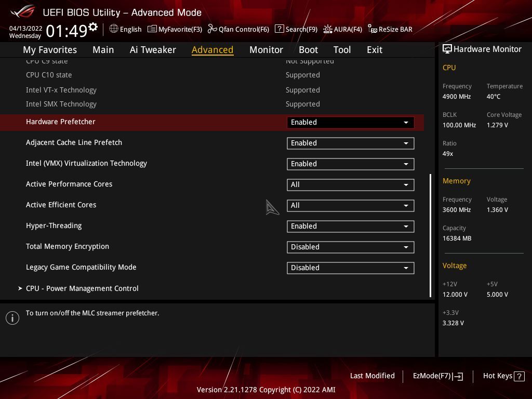This screenshot has width=532, height=399.
Task: Click memory capacity value 16384 MB
Action: click(457, 238)
